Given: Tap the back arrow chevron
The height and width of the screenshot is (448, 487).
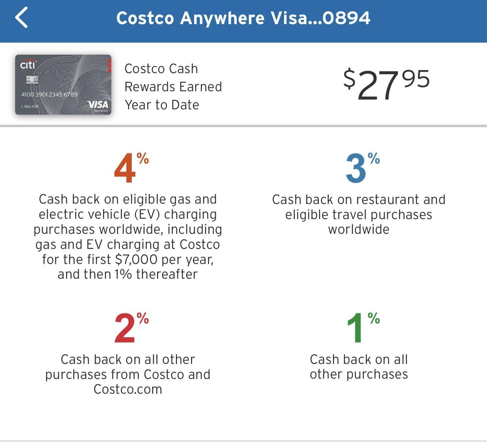Looking at the screenshot, I should tap(22, 17).
